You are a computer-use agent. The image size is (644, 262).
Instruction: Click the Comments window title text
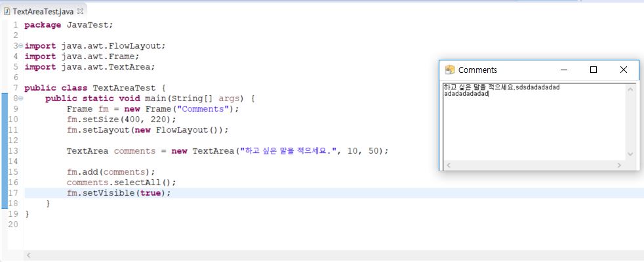point(477,70)
